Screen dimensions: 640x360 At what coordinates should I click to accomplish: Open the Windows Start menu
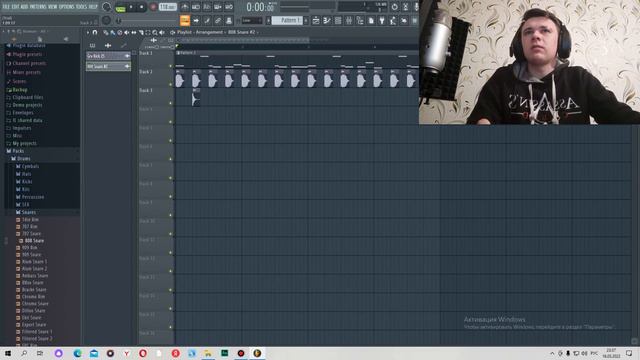click(x=8, y=353)
